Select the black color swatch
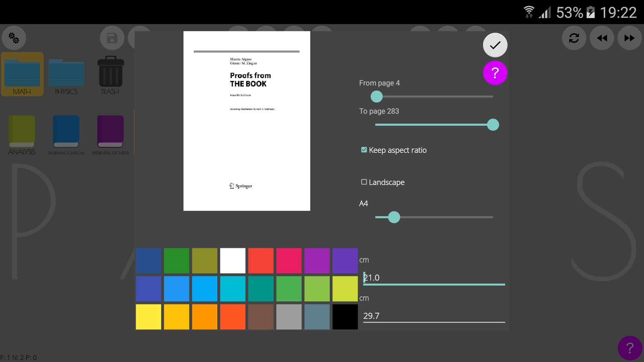This screenshot has height=362, width=644. pos(345,317)
